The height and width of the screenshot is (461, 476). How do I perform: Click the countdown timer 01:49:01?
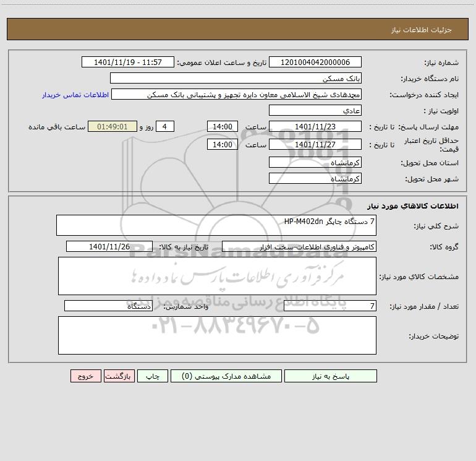tap(113, 126)
